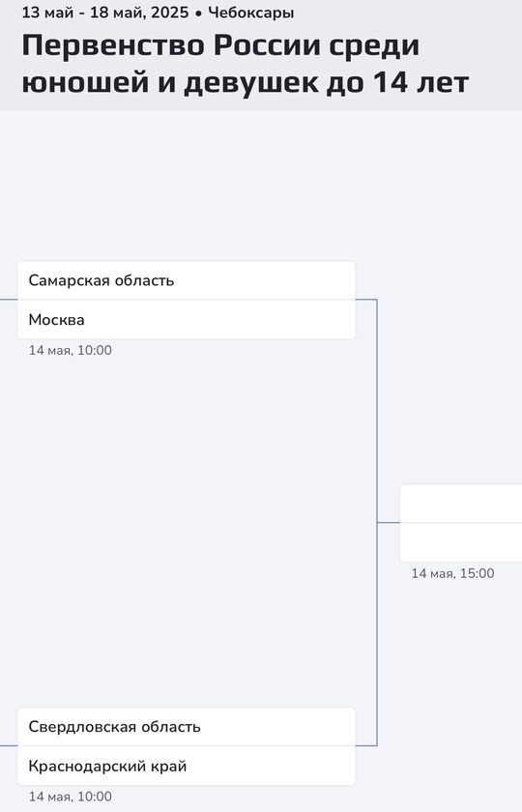The width and height of the screenshot is (522, 812).
Task: Click the юношей и девушек до 14 лет heading line
Action: tap(246, 82)
